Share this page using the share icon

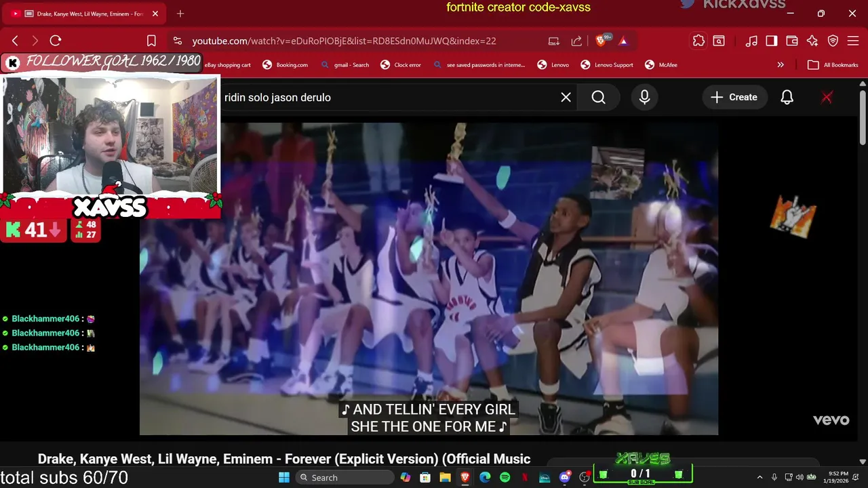pyautogui.click(x=576, y=41)
